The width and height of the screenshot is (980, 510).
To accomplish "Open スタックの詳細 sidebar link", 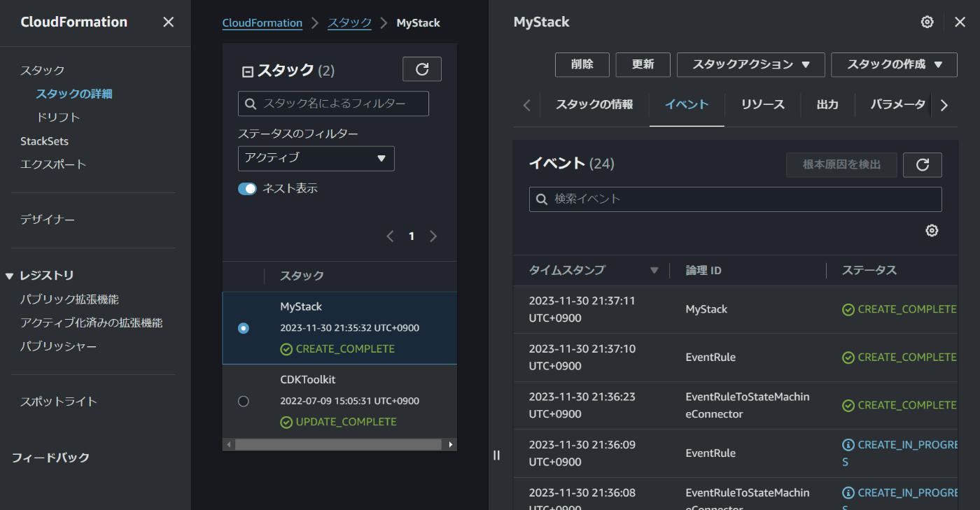I will [74, 94].
